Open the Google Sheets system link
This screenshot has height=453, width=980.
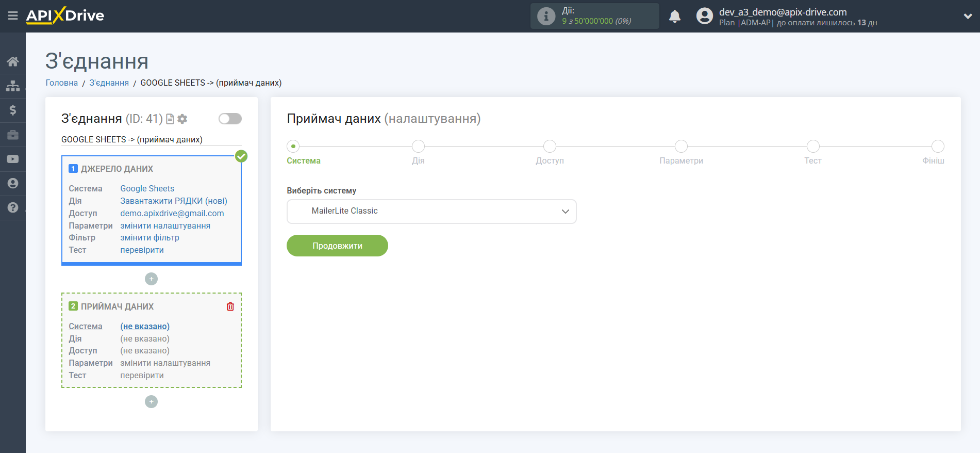(x=147, y=188)
